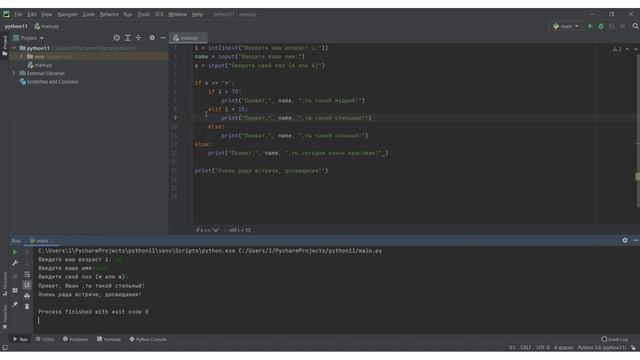Image resolution: width=640 pixels, height=360 pixels.
Task: Start debugging with the green bug icon
Action: click(601, 26)
